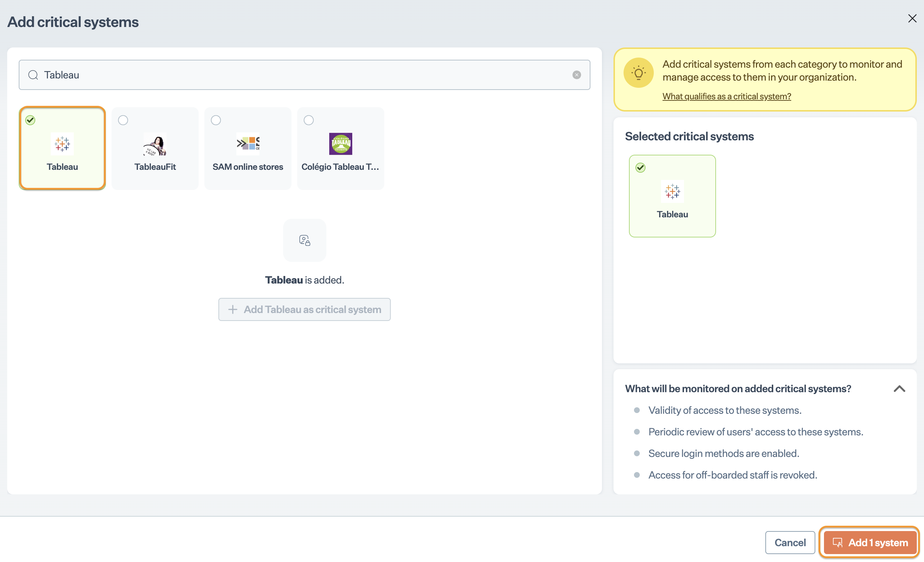Click Tableau logo in selected systems panel

tap(672, 191)
